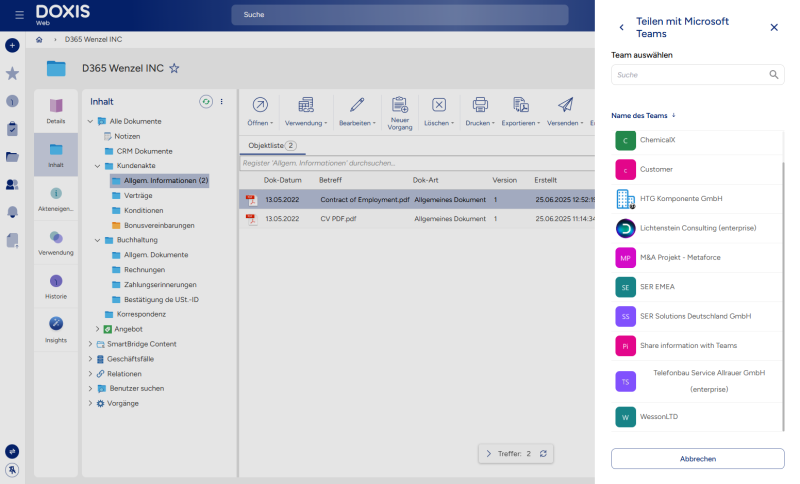
Task: Choose the ChemicalX team
Action: click(x=698, y=140)
